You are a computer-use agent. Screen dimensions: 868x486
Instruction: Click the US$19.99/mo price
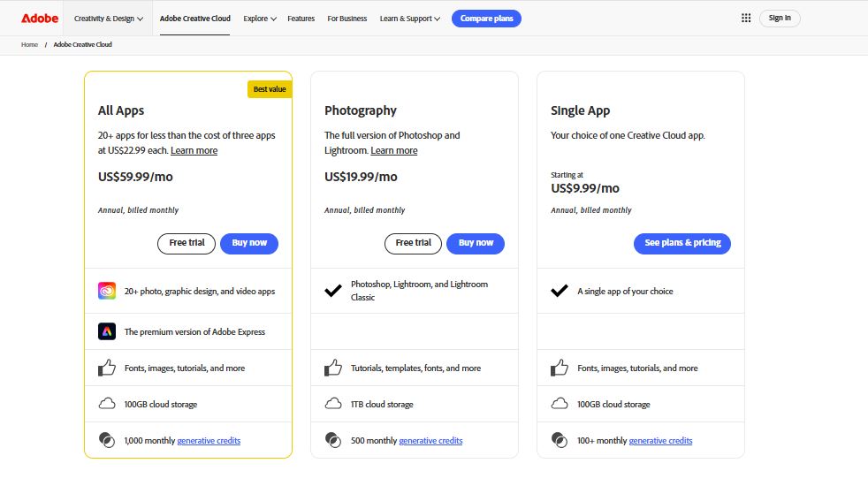pyautogui.click(x=361, y=177)
